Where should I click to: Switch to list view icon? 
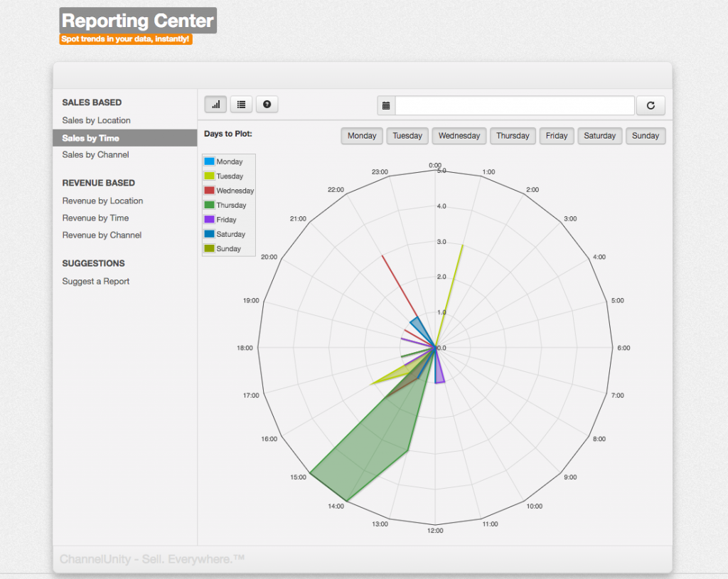(241, 105)
